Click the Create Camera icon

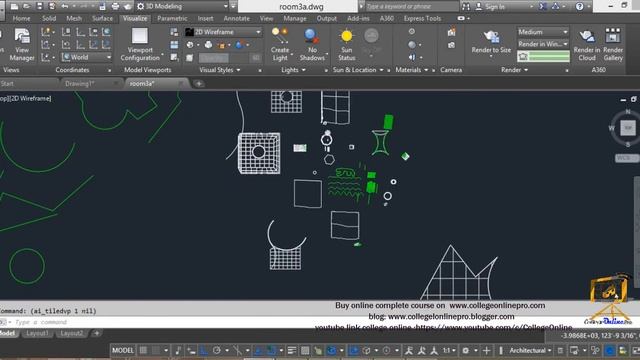click(x=451, y=32)
